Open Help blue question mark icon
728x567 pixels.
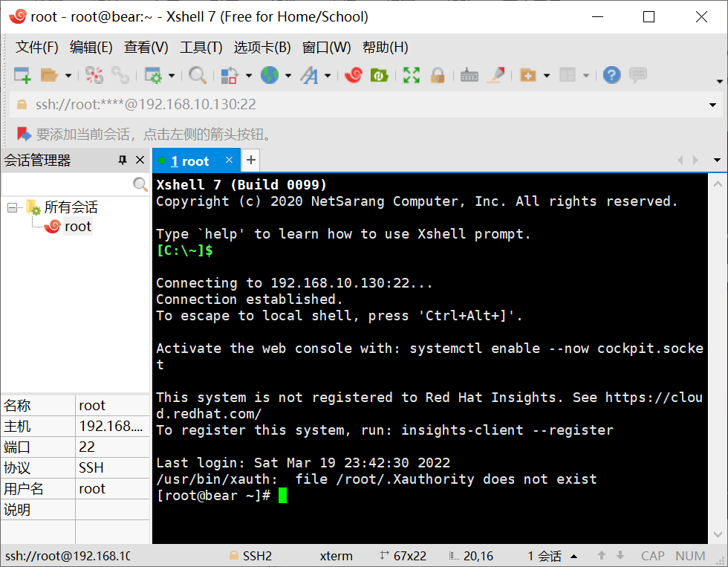[x=611, y=75]
